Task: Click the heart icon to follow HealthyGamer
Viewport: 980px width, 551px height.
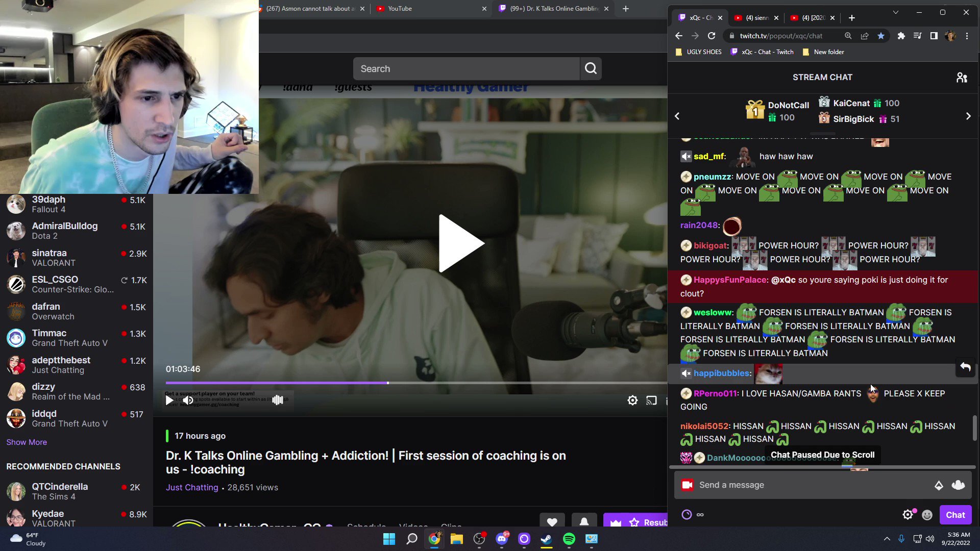Action: point(552,522)
